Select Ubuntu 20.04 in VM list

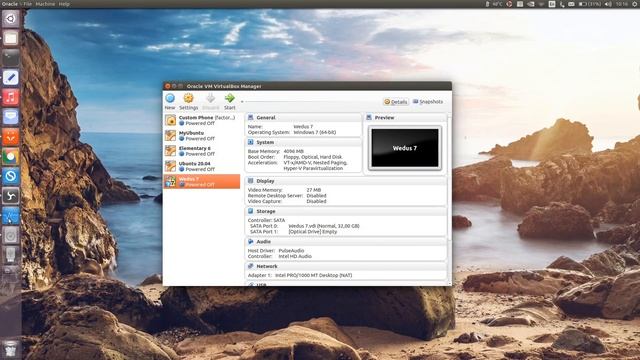click(x=202, y=166)
